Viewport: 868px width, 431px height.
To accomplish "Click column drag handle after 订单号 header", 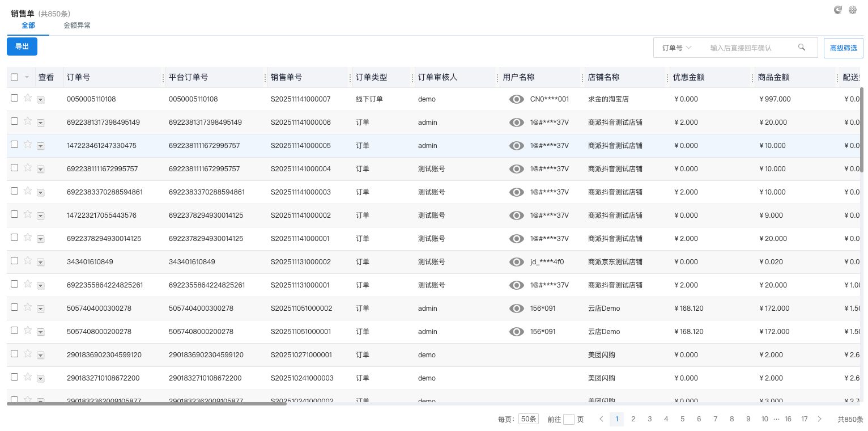I will [x=164, y=78].
